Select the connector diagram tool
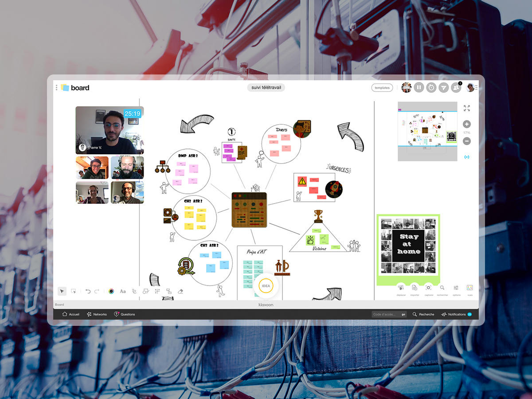This screenshot has height=399, width=532. [x=168, y=291]
